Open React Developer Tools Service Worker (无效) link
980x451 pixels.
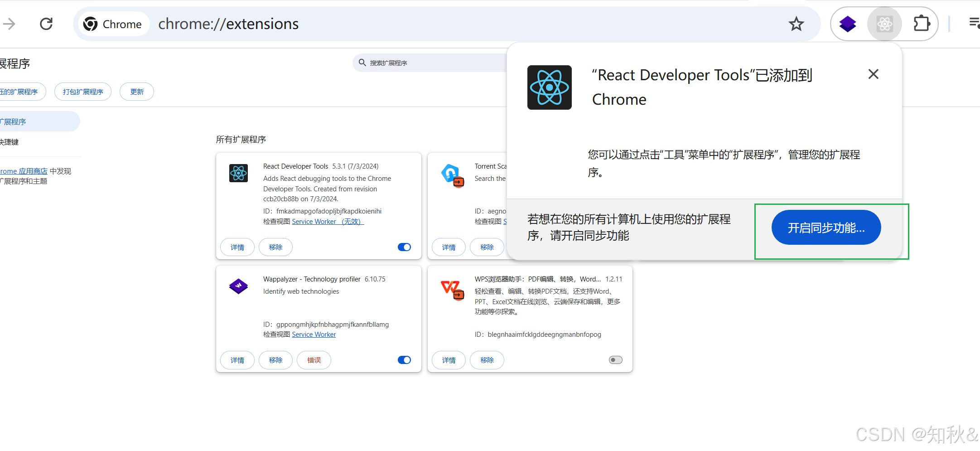328,222
